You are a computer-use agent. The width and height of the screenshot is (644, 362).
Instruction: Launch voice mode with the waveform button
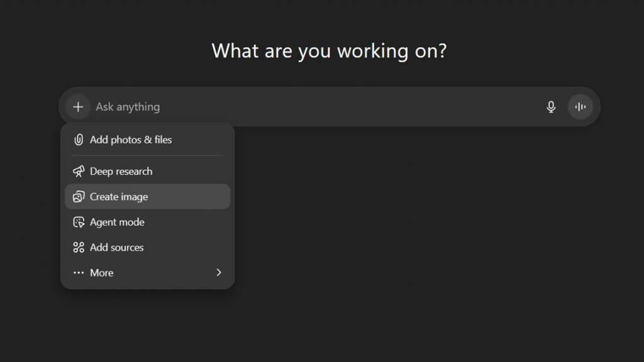point(580,107)
